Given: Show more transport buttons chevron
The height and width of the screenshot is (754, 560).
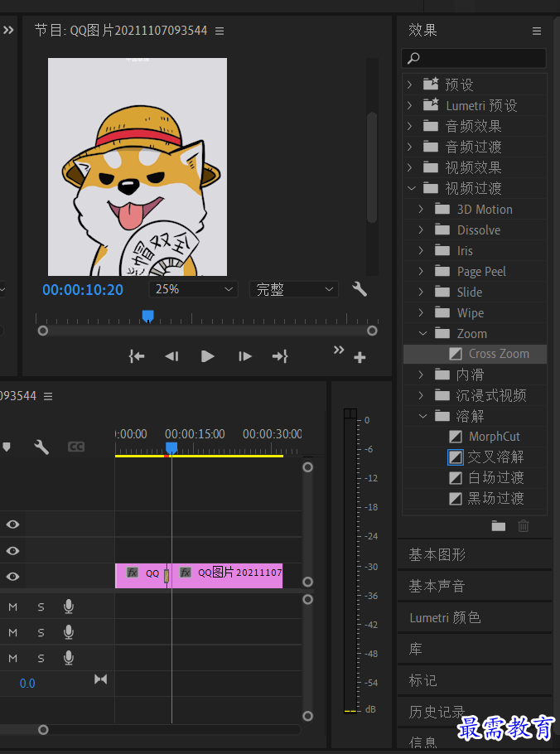Looking at the screenshot, I should [339, 350].
